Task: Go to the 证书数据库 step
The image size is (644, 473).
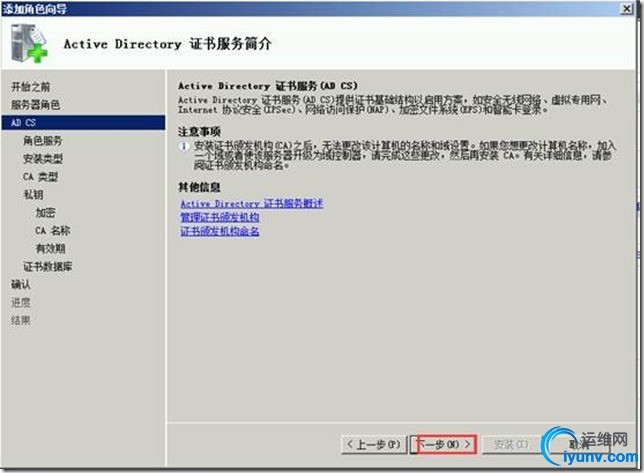Action: click(x=48, y=267)
